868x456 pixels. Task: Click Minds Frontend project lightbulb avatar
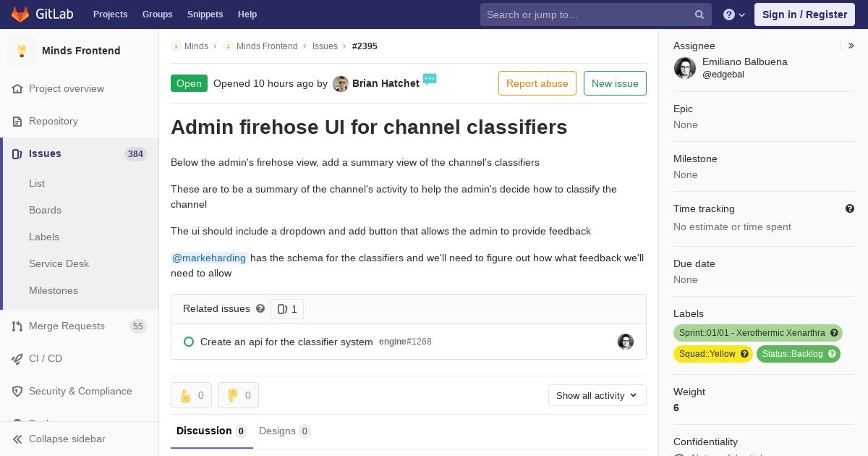[x=22, y=51]
